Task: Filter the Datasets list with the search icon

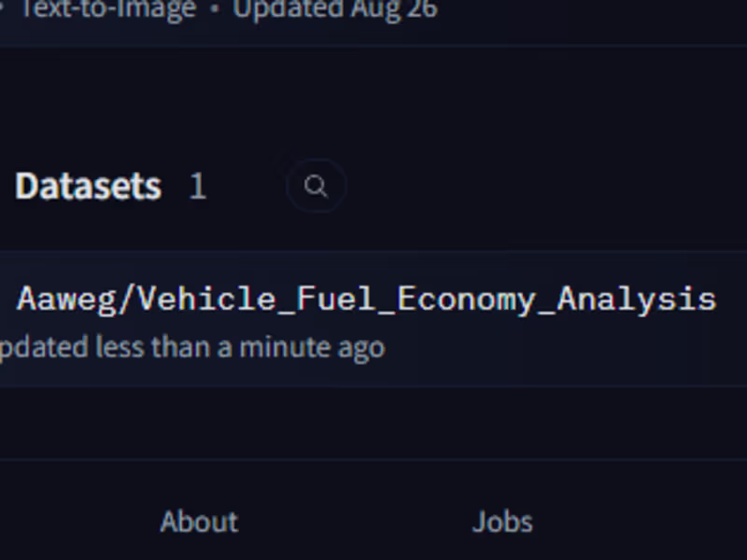Action: point(317,187)
